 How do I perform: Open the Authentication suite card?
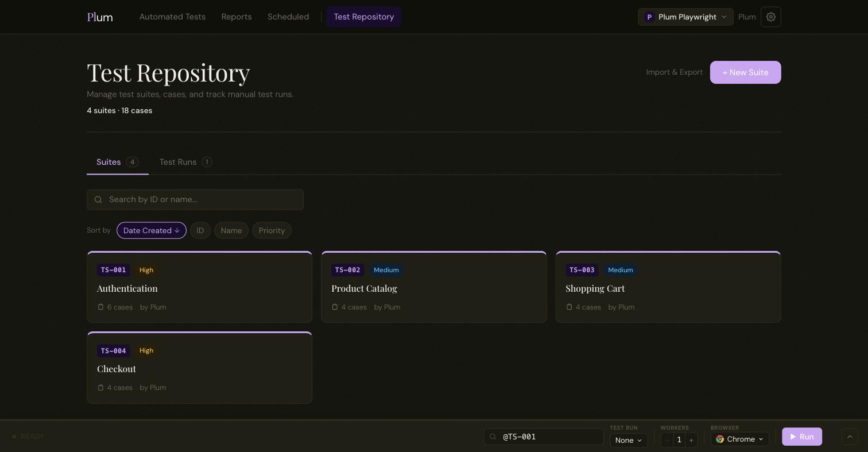199,287
